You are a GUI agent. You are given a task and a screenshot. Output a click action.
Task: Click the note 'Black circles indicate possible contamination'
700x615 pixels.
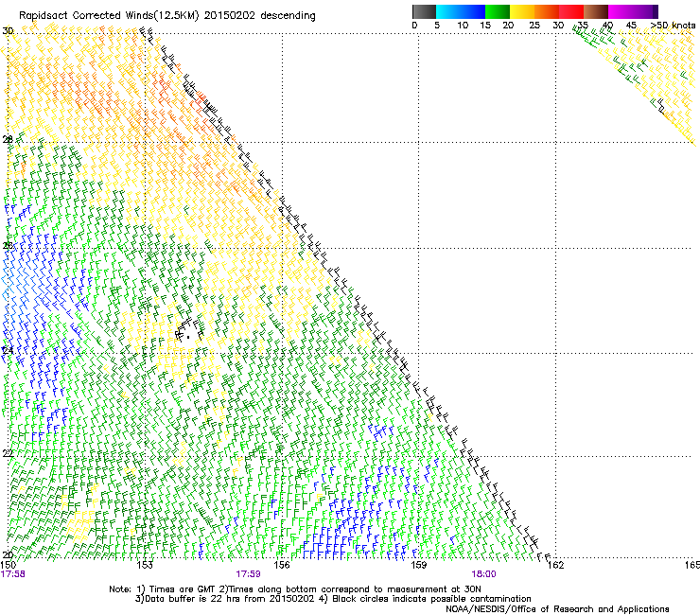[431, 599]
